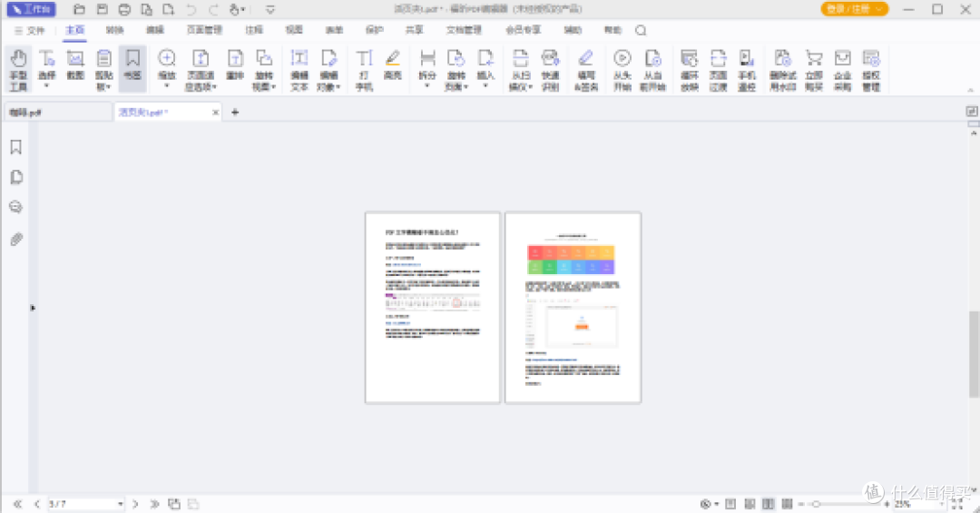Viewport: 980px width, 513px height.
Task: Adjust the zoom slider in status bar
Action: [x=816, y=504]
